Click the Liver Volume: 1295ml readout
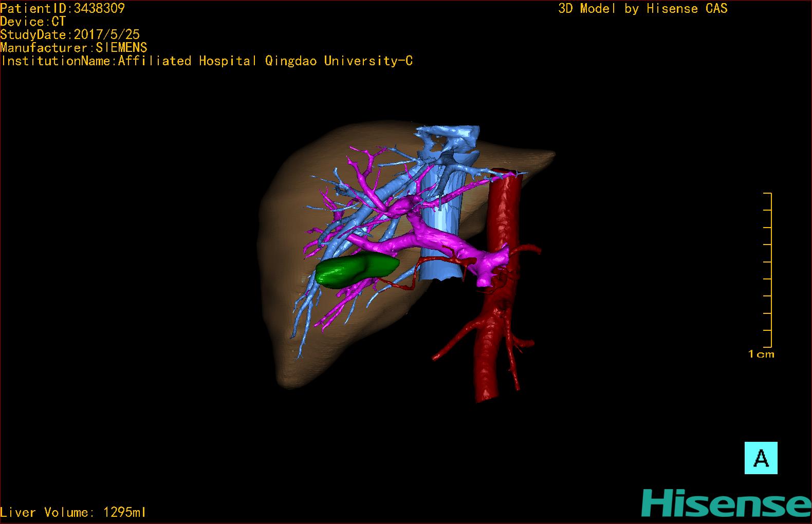This screenshot has height=524, width=812. tap(73, 512)
